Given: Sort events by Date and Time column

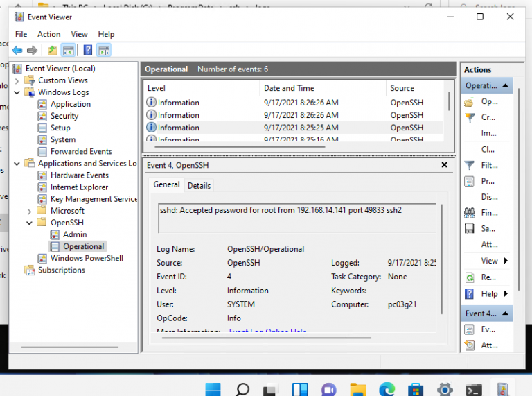Looking at the screenshot, I should coord(289,88).
